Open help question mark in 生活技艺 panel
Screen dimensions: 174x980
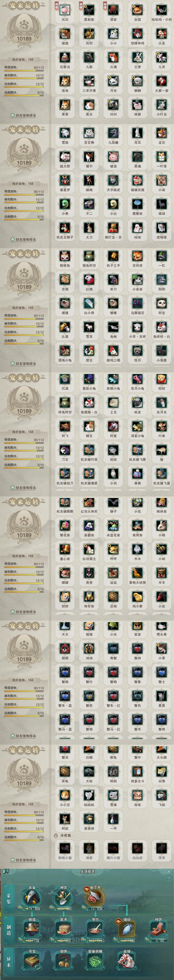click(x=169, y=879)
